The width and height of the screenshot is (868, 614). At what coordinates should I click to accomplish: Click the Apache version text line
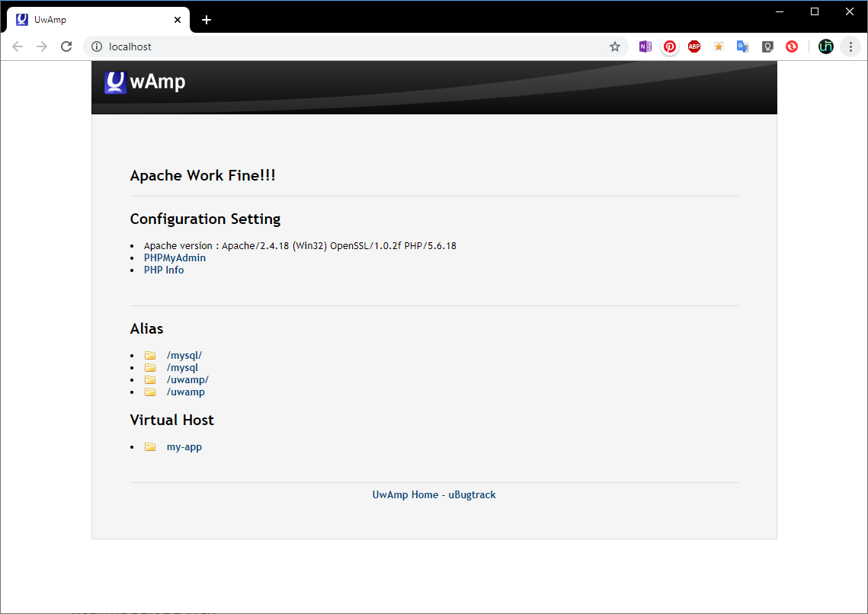(300, 245)
